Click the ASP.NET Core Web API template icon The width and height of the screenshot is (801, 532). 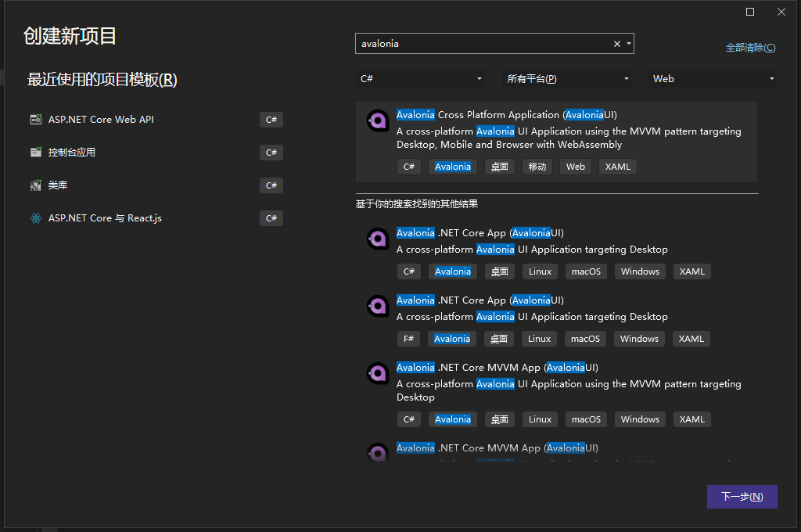coord(36,120)
